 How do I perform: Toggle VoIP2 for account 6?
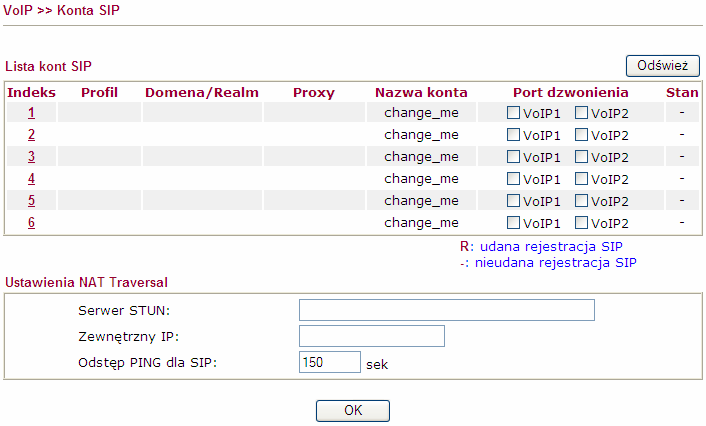tap(581, 223)
